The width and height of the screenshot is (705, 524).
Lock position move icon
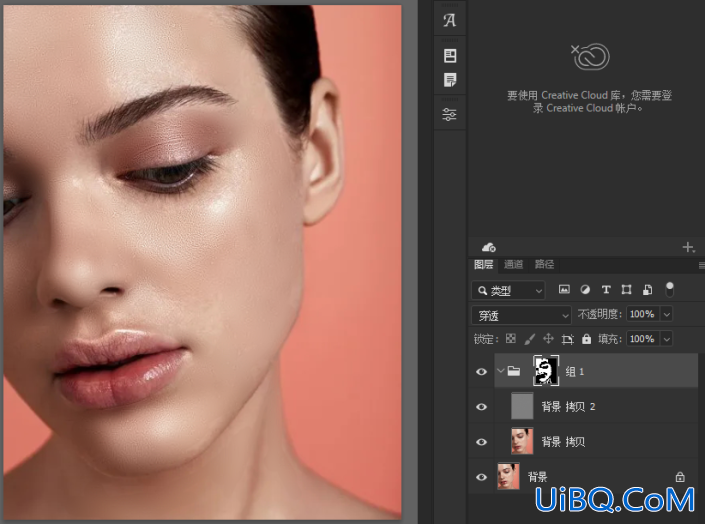[548, 338]
